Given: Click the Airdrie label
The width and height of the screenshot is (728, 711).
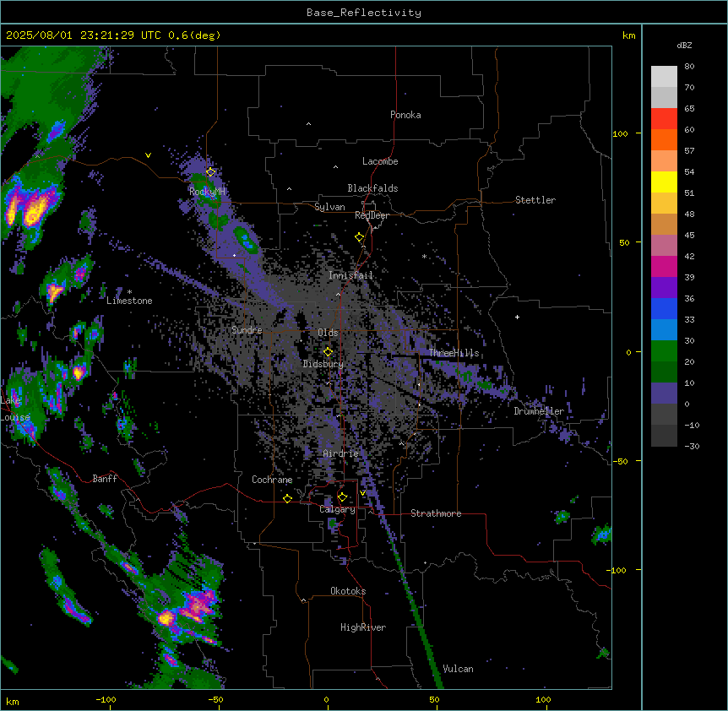Looking at the screenshot, I should click(x=341, y=453).
